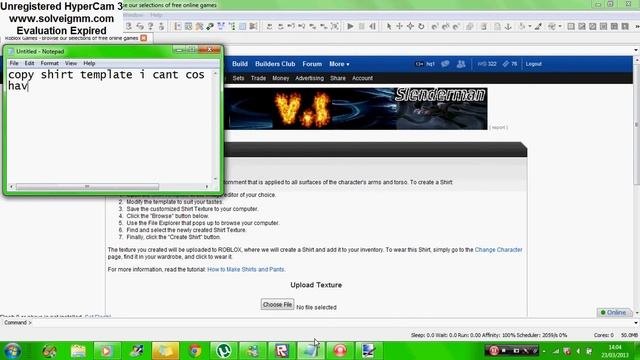Close the Roblox Games tab in Studio
640x360 pixels.
pyautogui.click(x=144, y=38)
